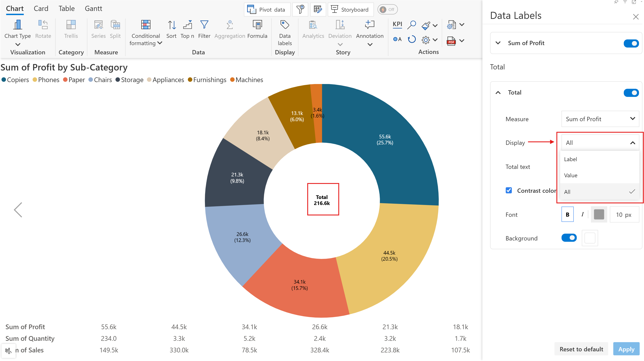
Task: Click the Sort icon
Action: (172, 25)
